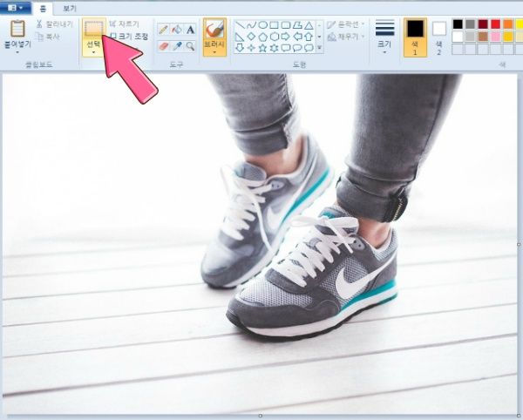The width and height of the screenshot is (523, 420).
Task: Pick the Pentagon shape
Action: point(263,37)
